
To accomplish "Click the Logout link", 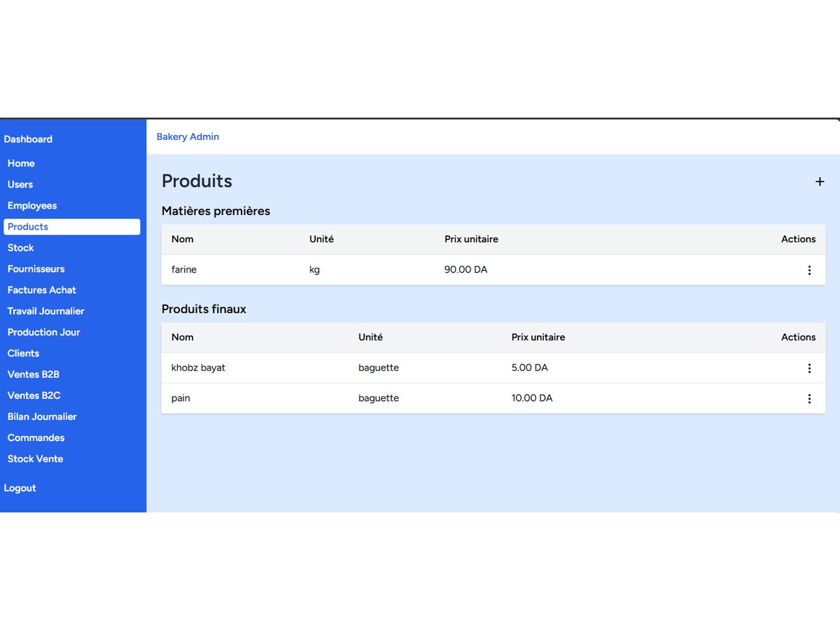I will pyautogui.click(x=20, y=488).
